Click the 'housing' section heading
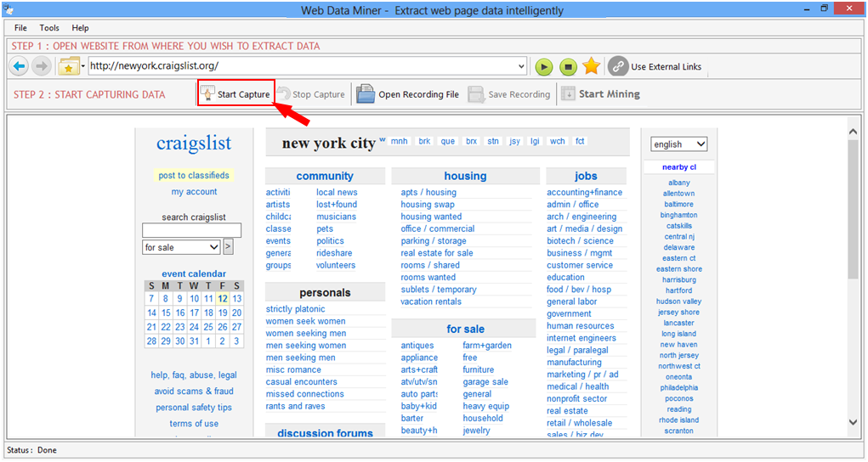 (466, 176)
